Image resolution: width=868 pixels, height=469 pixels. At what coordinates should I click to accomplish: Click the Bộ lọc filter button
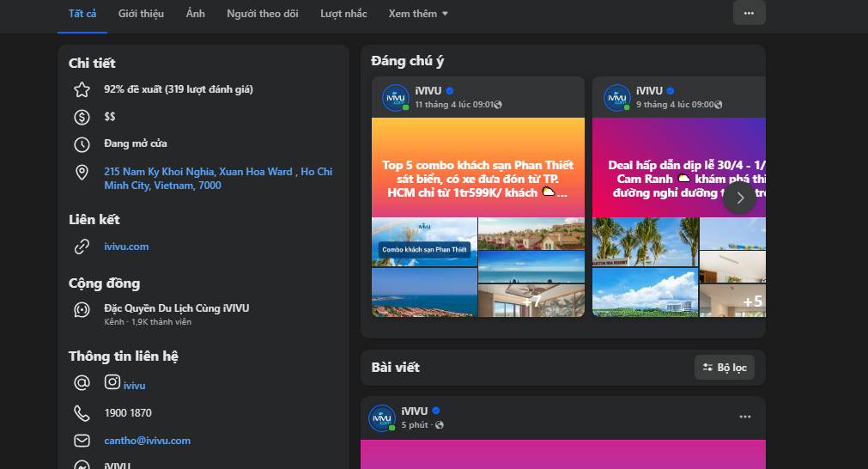click(725, 368)
